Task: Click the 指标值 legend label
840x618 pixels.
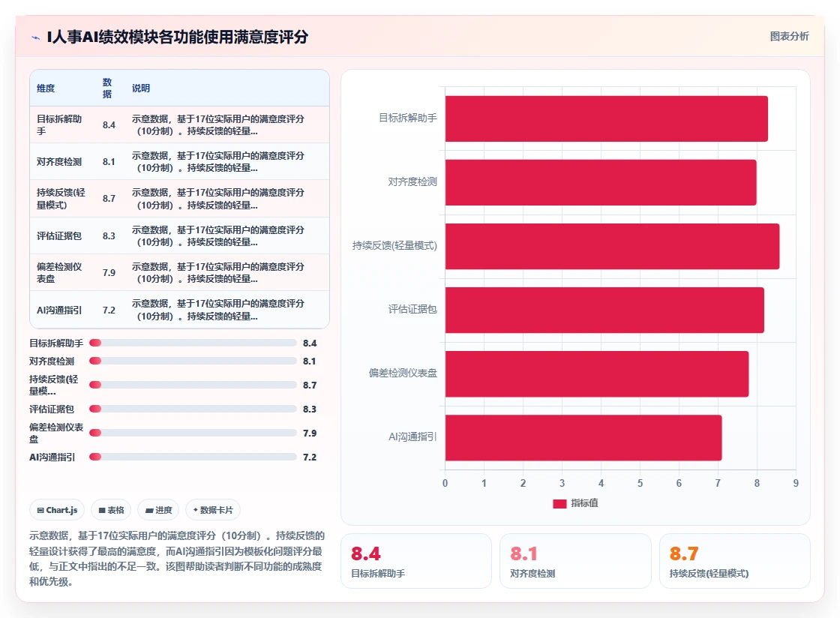Action: (x=584, y=503)
